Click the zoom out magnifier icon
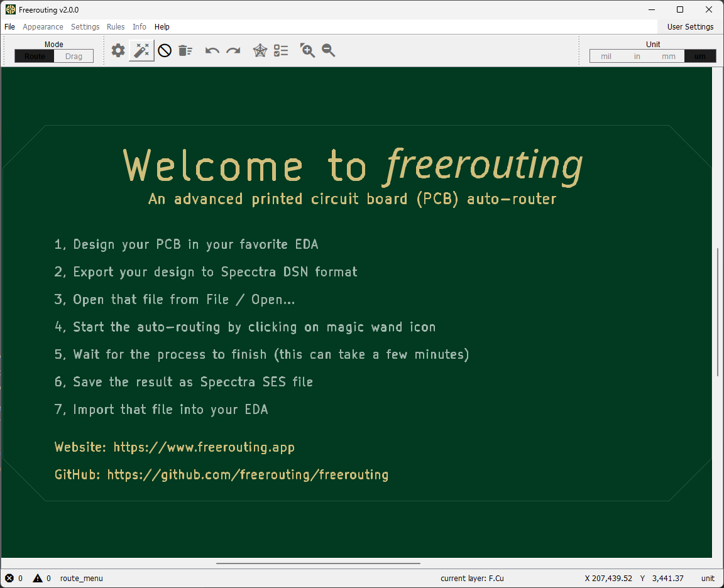 point(328,50)
